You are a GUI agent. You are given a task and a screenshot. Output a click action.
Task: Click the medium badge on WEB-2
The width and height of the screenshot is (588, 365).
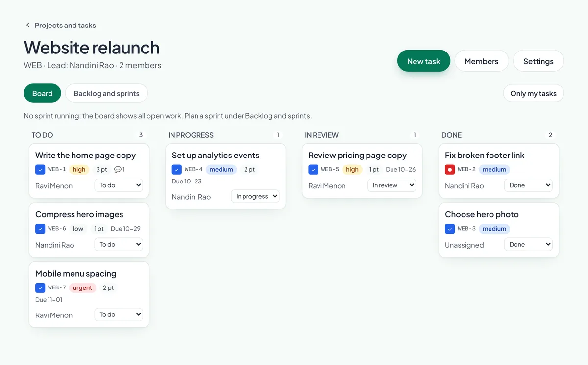pyautogui.click(x=494, y=169)
